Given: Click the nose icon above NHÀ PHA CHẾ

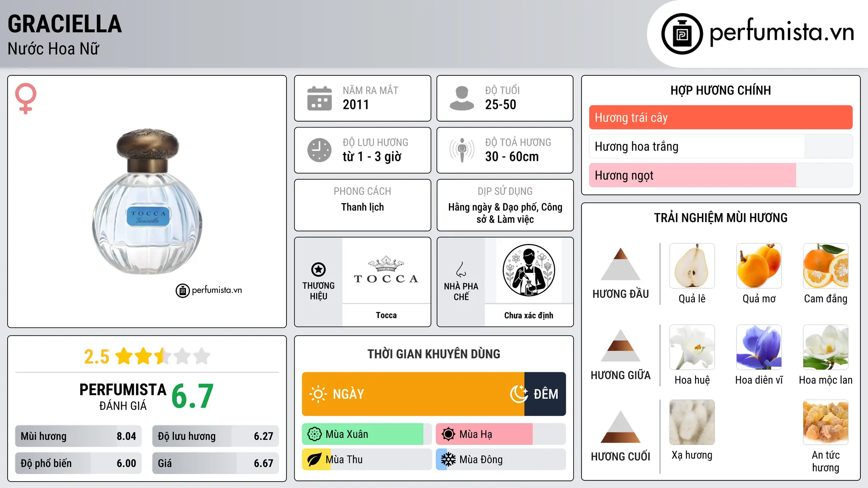Looking at the screenshot, I should tap(461, 269).
